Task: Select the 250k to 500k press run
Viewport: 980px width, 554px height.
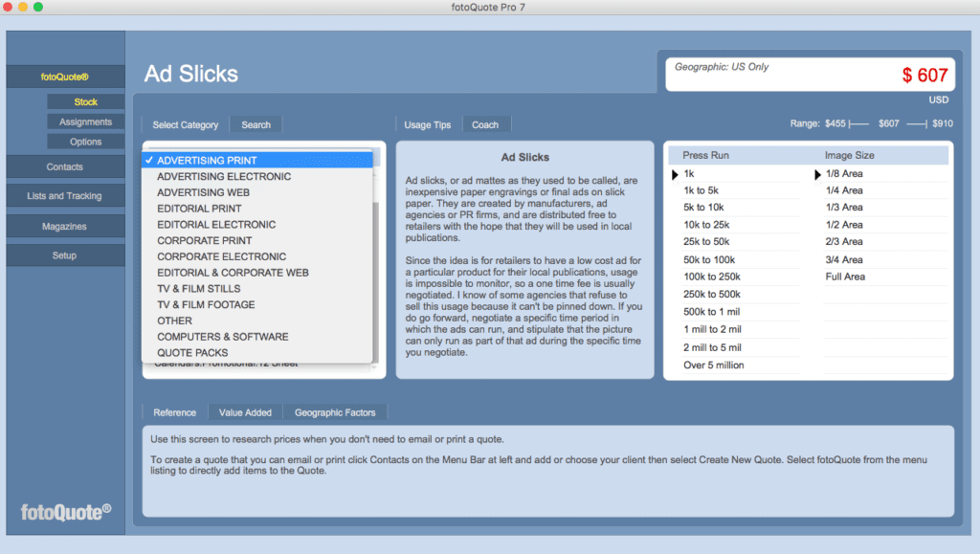Action: tap(712, 294)
